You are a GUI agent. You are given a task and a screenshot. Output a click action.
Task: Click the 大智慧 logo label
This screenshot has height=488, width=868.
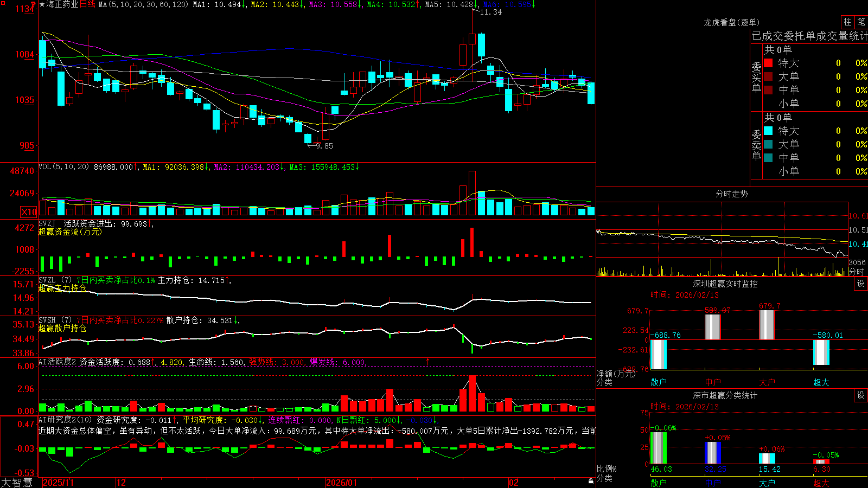click(x=17, y=483)
